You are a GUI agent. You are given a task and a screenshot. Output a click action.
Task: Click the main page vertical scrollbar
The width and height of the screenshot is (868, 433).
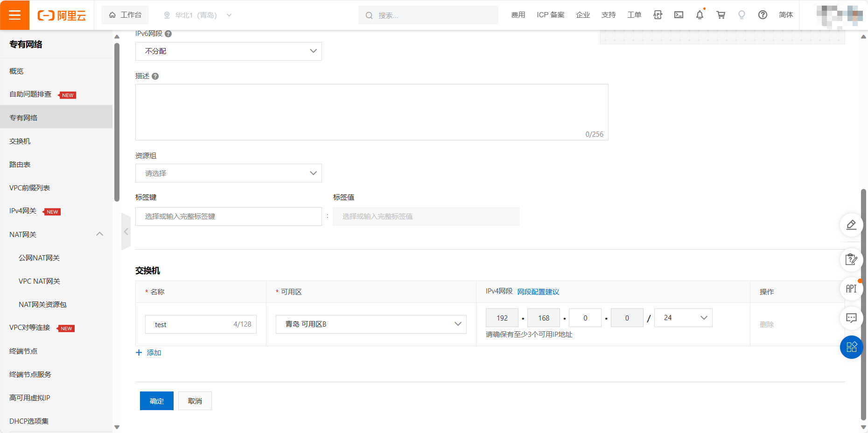point(863,304)
